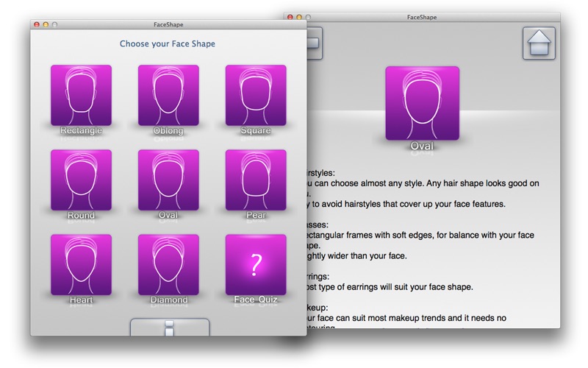Screen dimensions: 588x368
Task: Open the info button below the grid
Action: click(169, 328)
